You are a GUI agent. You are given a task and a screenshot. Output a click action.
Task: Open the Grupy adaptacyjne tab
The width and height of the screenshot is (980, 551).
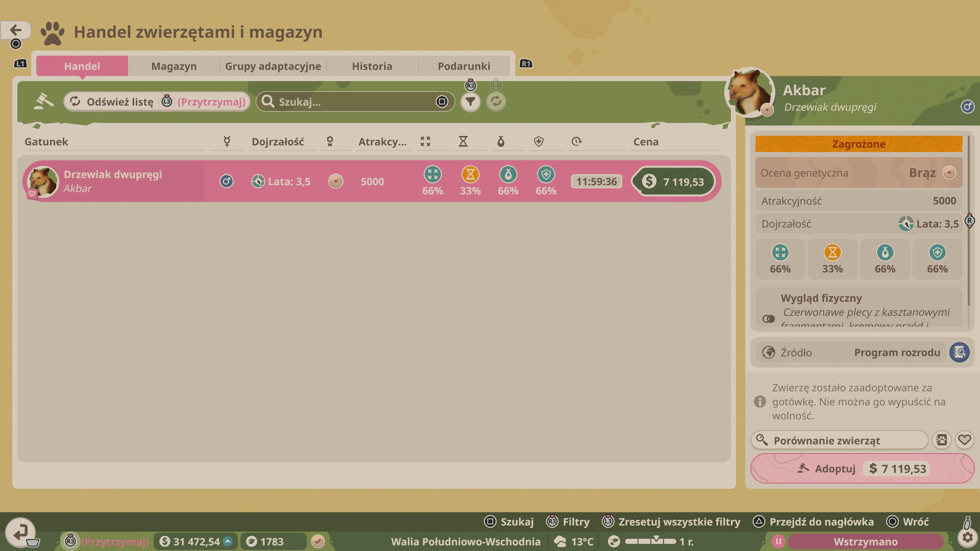[x=273, y=66]
